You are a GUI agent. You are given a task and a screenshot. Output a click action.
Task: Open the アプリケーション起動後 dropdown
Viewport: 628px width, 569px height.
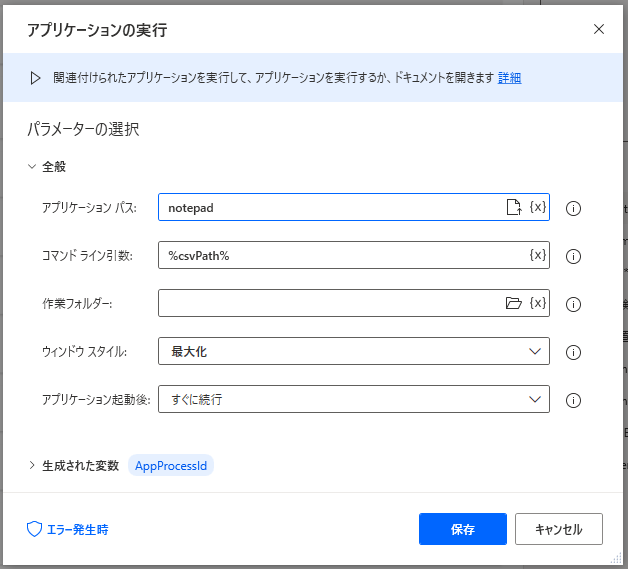click(x=353, y=399)
